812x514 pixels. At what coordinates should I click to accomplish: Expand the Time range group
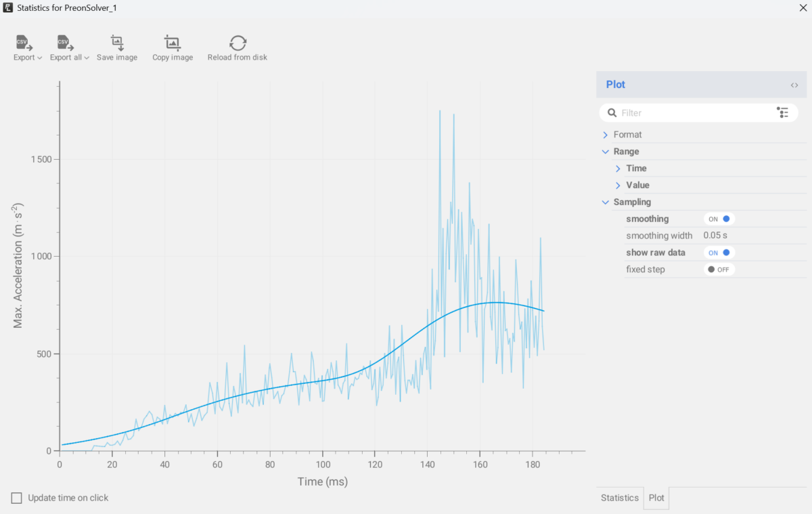point(618,169)
